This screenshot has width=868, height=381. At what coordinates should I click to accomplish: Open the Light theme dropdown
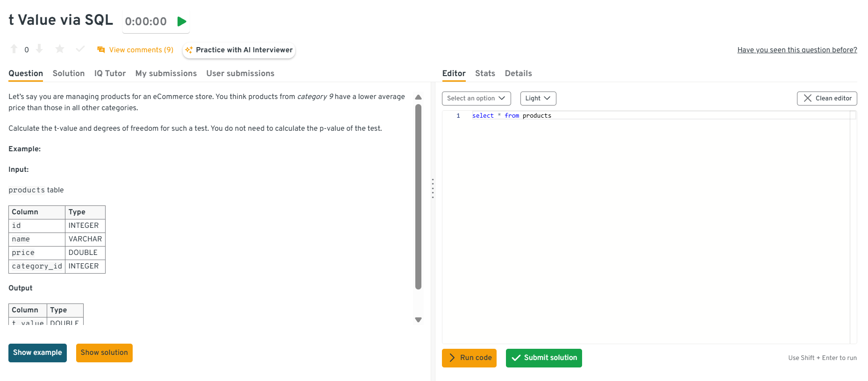[538, 99]
